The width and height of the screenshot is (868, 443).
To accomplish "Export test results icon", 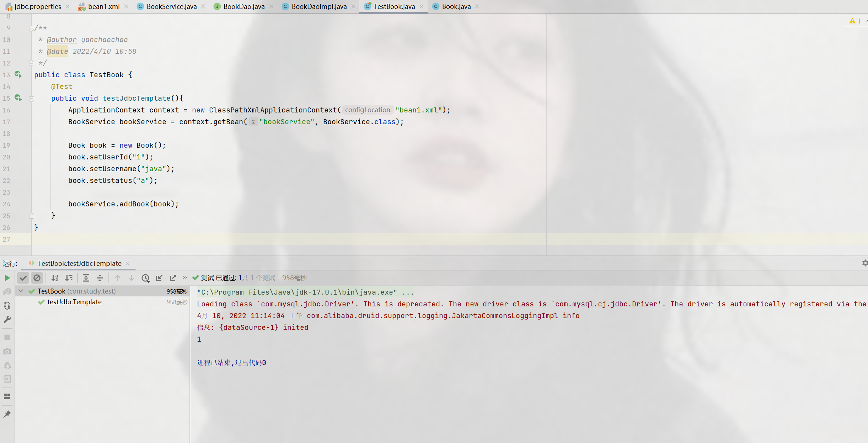I will [x=173, y=278].
